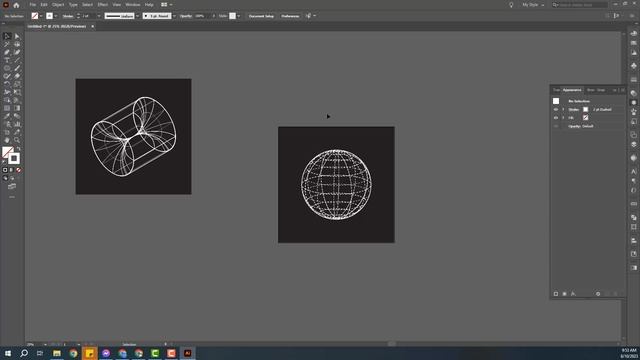Click Add New Effect fx button
Viewport: 640px width, 360px height.
click(573, 294)
